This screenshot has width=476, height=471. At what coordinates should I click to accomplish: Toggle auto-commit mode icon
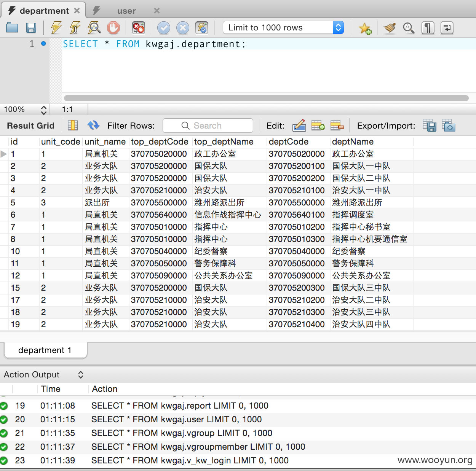tap(202, 28)
